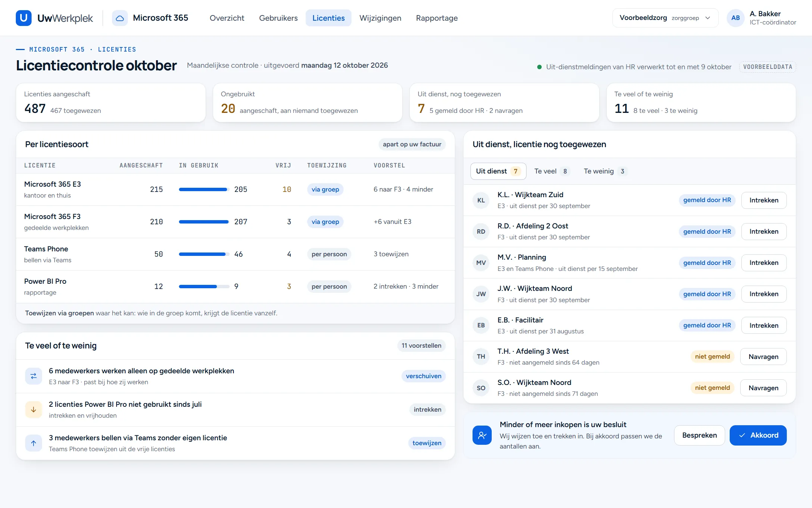Click the VOORBEELDDATA tag
Viewport: 812px width, 508px height.
point(768,67)
